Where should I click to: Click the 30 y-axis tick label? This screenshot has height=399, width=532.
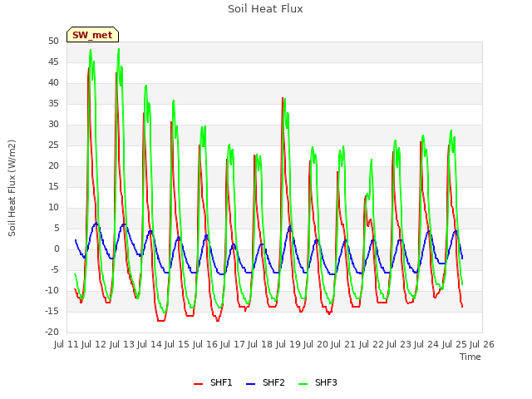53,124
